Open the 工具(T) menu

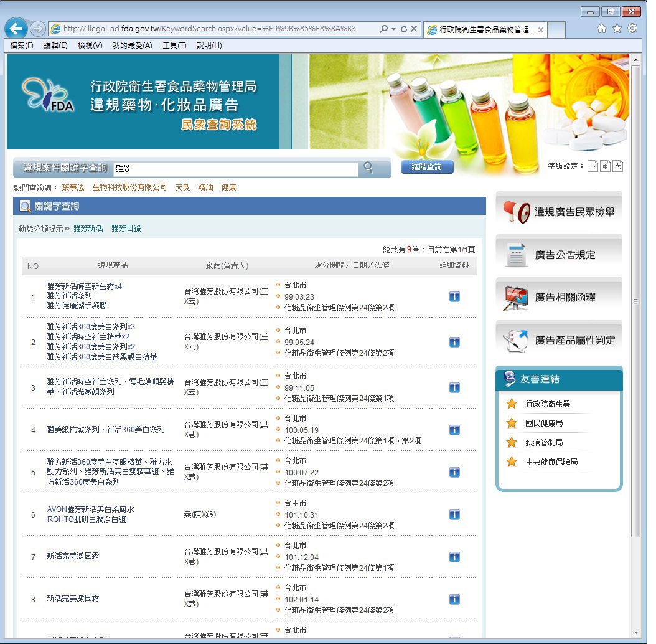point(174,45)
